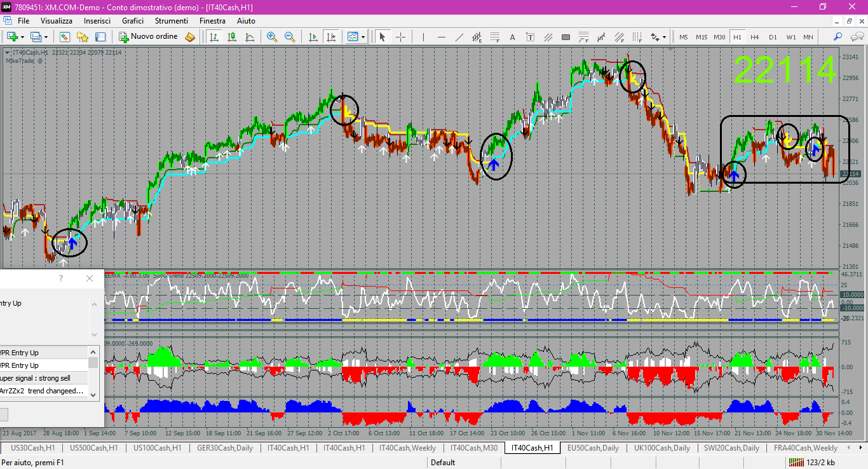868x469 pixels.
Task: Open the Grafici menu
Action: pos(133,21)
